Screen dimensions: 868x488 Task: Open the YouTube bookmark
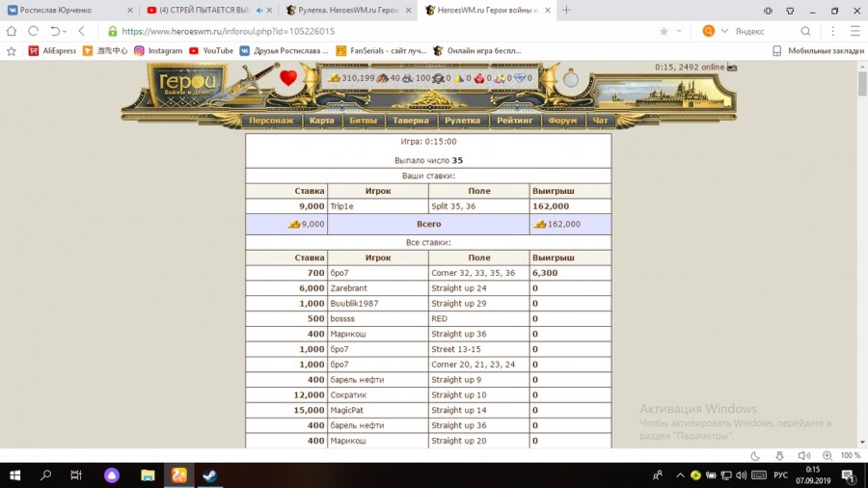click(211, 50)
